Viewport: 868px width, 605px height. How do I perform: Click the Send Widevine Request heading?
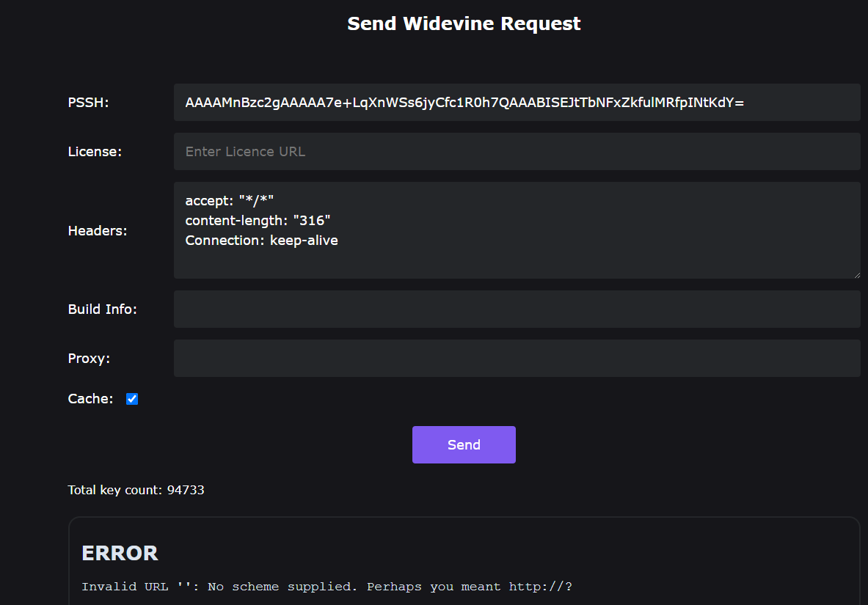[x=464, y=23]
